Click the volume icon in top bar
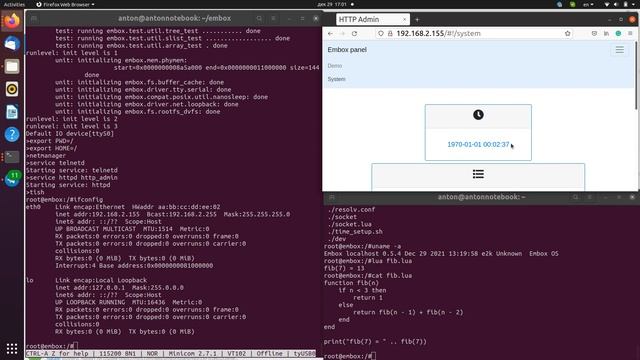The image size is (640, 360). (x=616, y=4)
